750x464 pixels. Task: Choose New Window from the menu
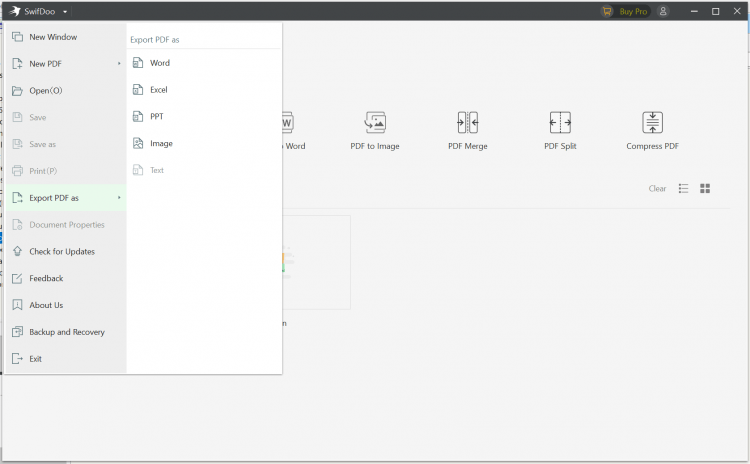(x=66, y=37)
